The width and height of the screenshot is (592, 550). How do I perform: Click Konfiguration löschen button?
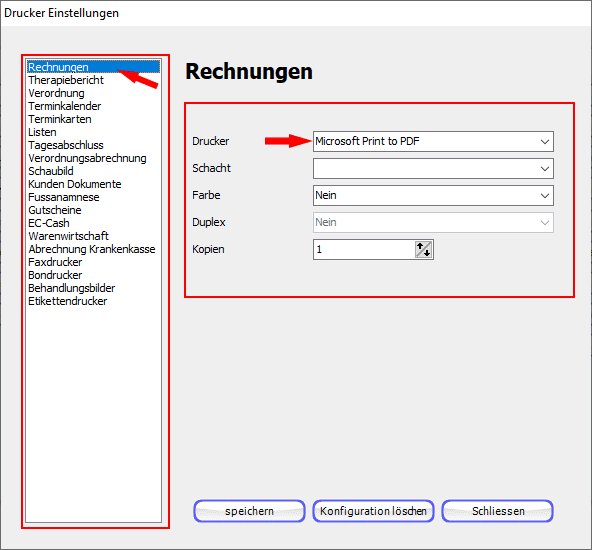[x=373, y=511]
